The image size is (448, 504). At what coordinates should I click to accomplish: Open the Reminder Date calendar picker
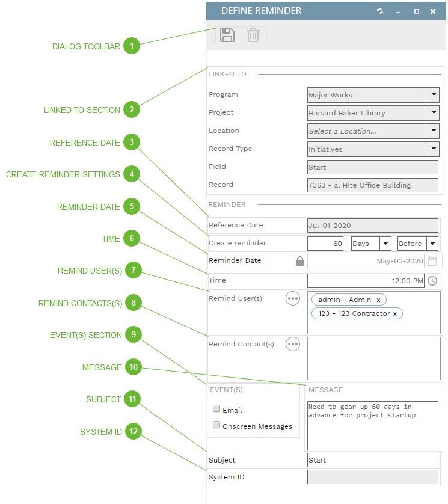click(x=432, y=261)
